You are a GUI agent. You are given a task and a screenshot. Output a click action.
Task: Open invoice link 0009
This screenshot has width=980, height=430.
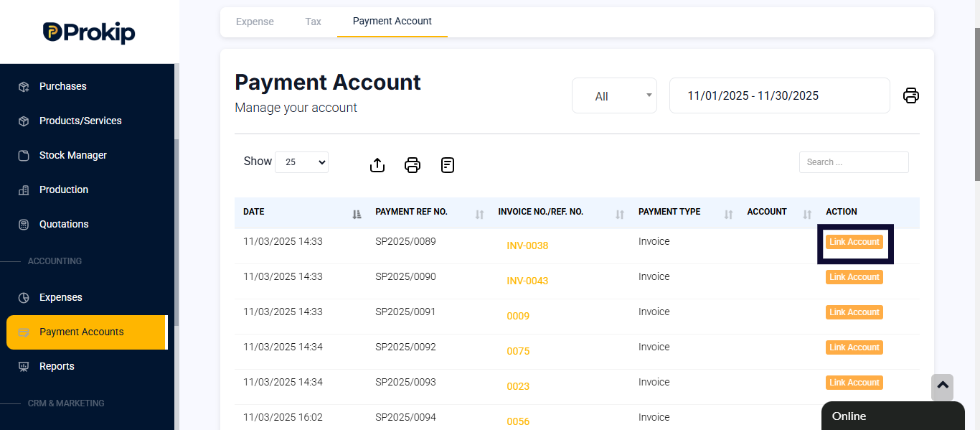pyautogui.click(x=518, y=316)
